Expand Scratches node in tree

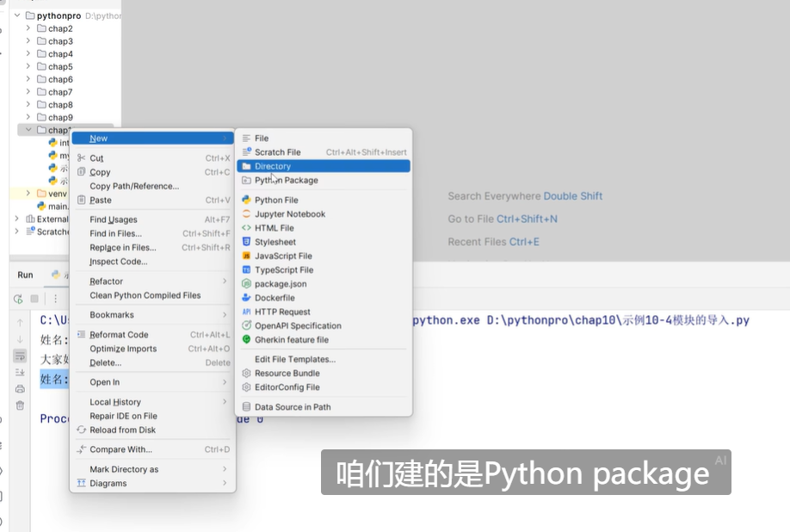[x=16, y=232]
